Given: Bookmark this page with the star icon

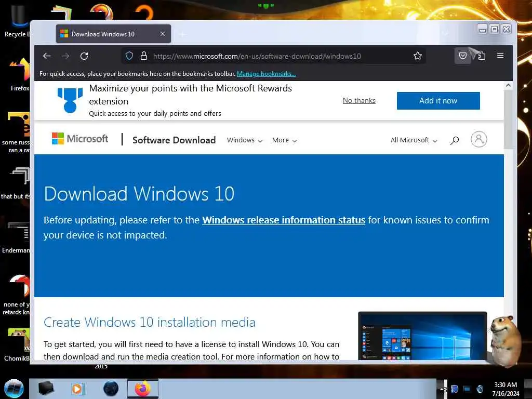Looking at the screenshot, I should coord(418,56).
